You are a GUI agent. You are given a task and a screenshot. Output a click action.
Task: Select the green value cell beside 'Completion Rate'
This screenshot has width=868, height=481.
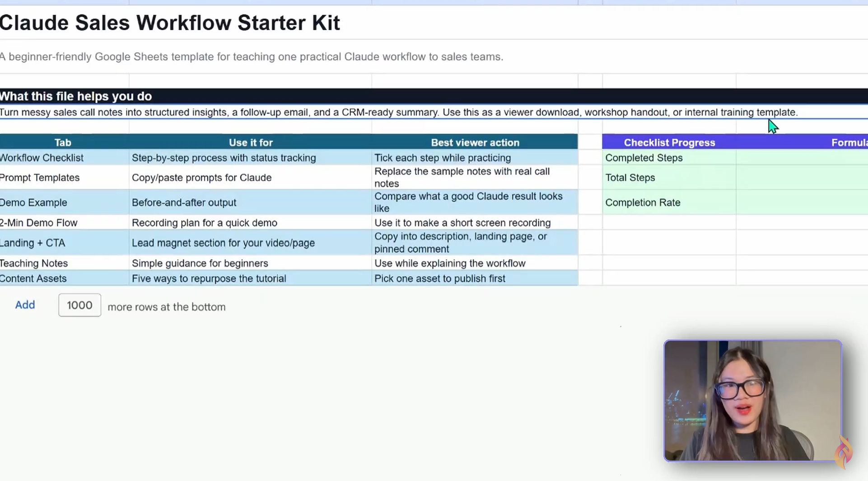[803, 203]
